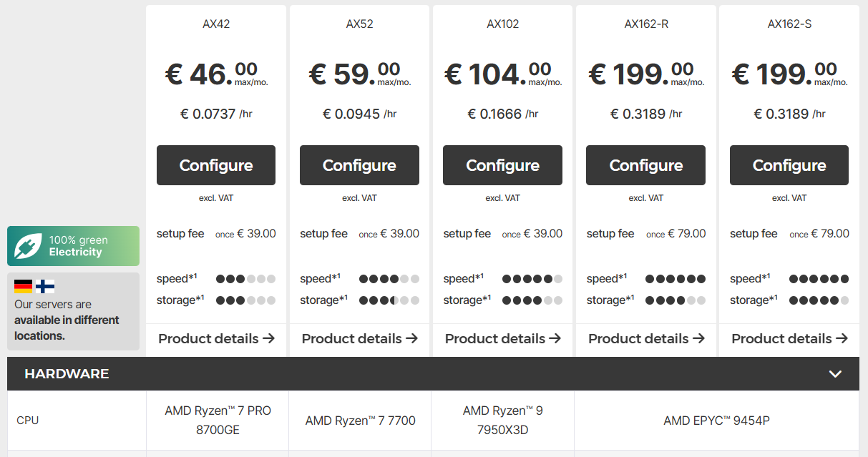Open Product details for AX162-S
The height and width of the screenshot is (457, 868).
point(789,338)
